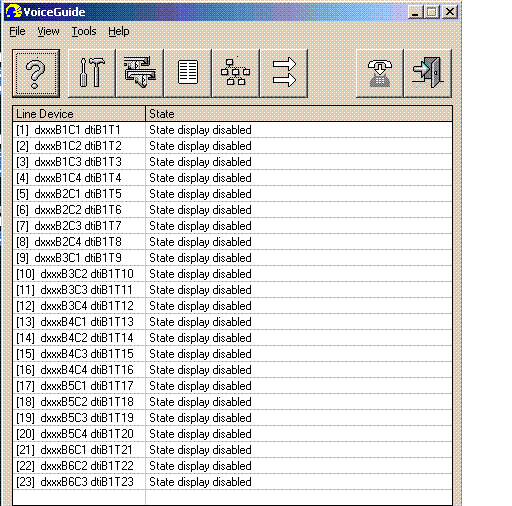Screen dimensions: 512x506
Task: Click the telephone line and key icon
Action: coord(140,73)
